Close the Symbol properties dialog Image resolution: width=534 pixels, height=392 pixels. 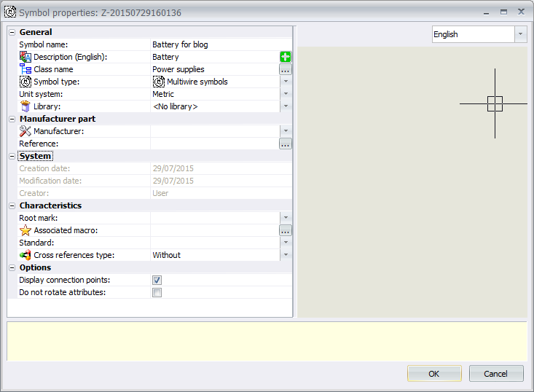tap(521, 12)
